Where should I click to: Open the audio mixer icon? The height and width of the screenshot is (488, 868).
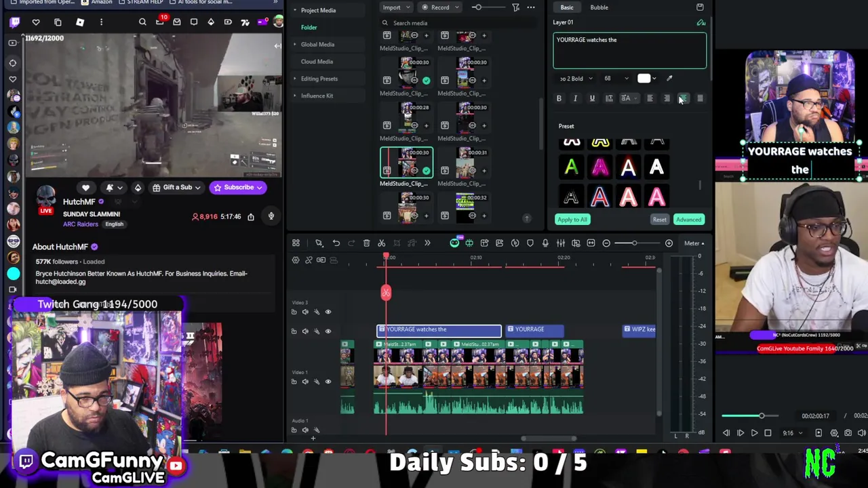[x=561, y=243]
